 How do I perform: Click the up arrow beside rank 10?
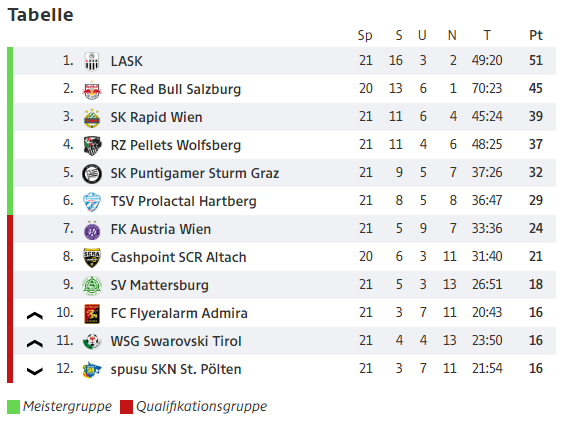point(35,316)
